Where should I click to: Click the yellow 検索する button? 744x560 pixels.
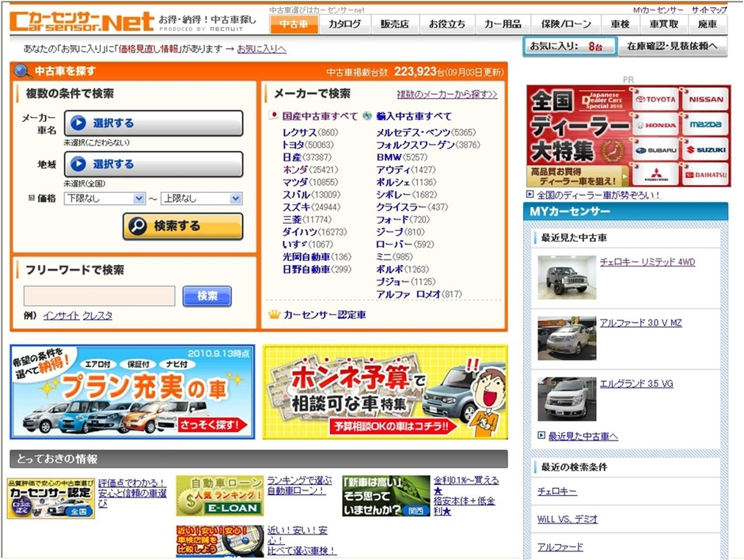click(x=183, y=226)
